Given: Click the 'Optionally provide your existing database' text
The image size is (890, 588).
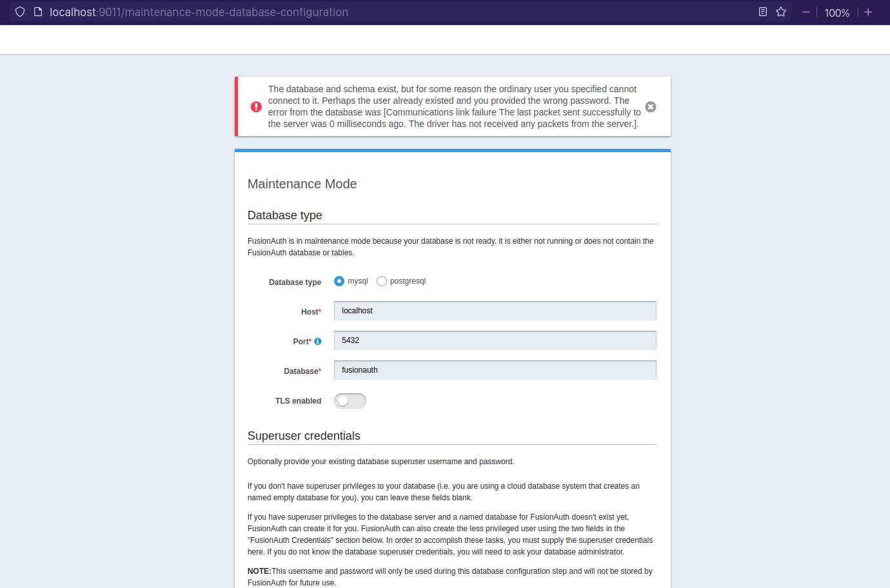Looking at the screenshot, I should pos(381,462).
